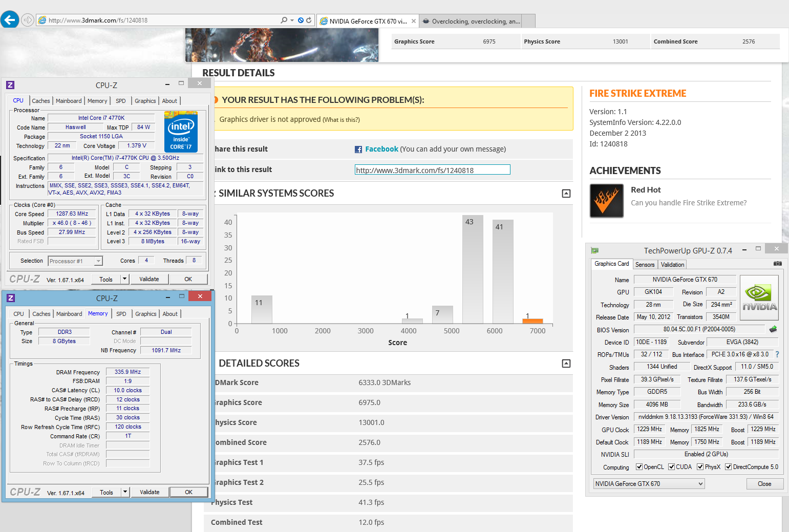Click the result URL text field
Image resolution: width=789 pixels, height=532 pixels.
433,170
